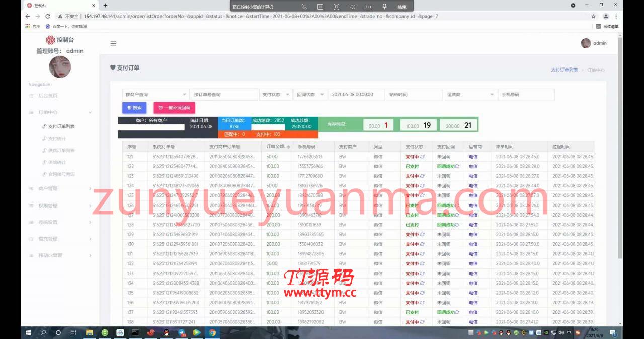
Task: Click the browser address bar
Action: (x=322, y=16)
